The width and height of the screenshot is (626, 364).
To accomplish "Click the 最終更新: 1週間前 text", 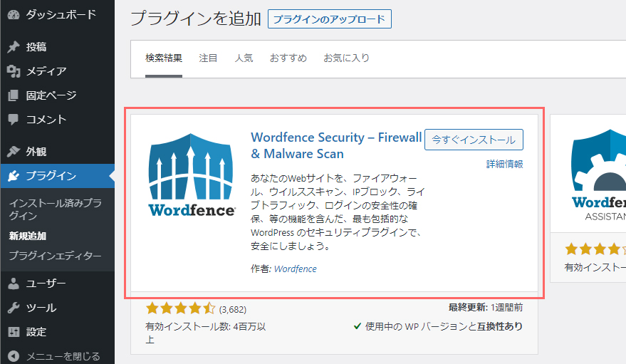I will [x=486, y=307].
